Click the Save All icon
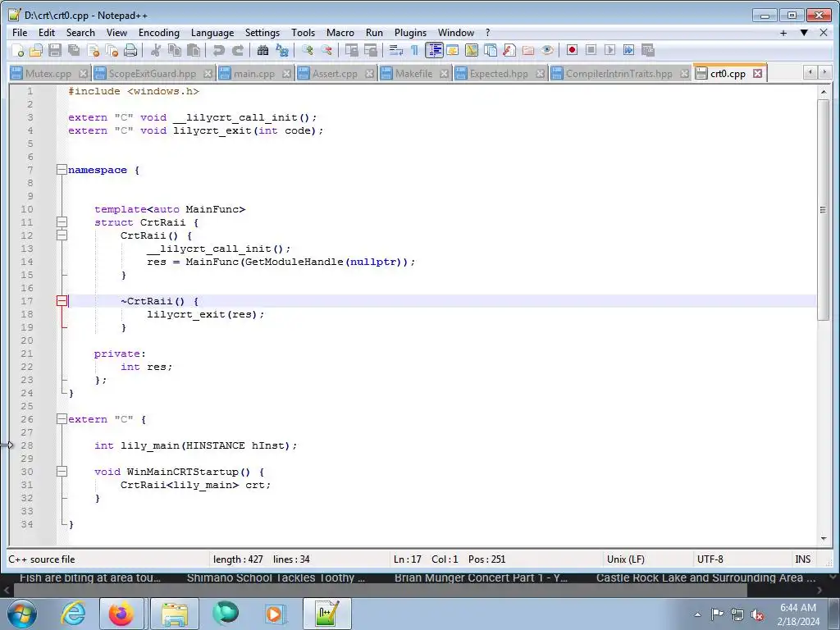This screenshot has width=840, height=630. 73,50
